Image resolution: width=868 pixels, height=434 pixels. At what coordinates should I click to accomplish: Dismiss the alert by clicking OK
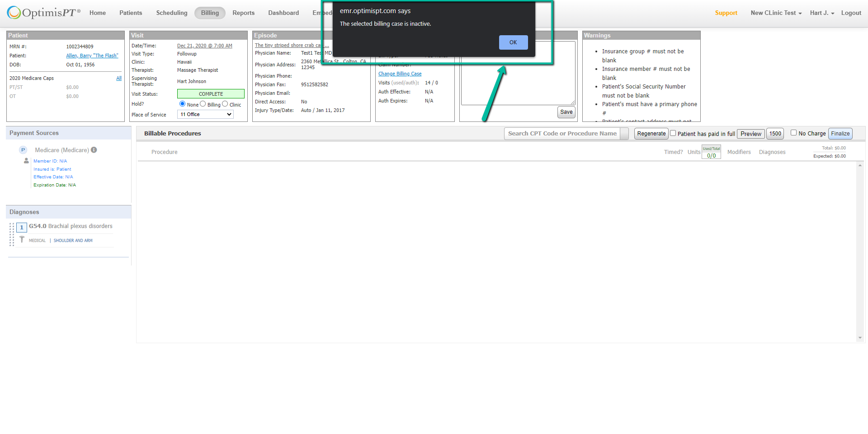coord(513,42)
